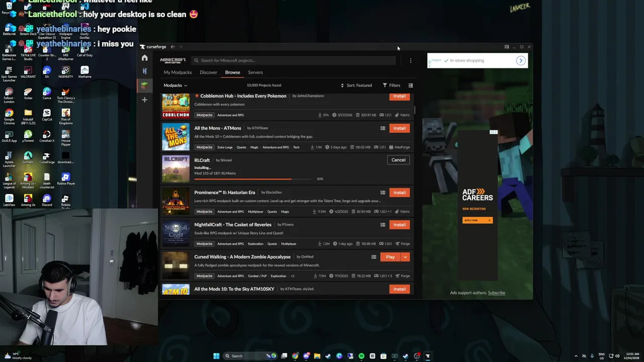644x362 pixels.
Task: Open the Sort: Featured dropdown
Action: pyautogui.click(x=356, y=85)
